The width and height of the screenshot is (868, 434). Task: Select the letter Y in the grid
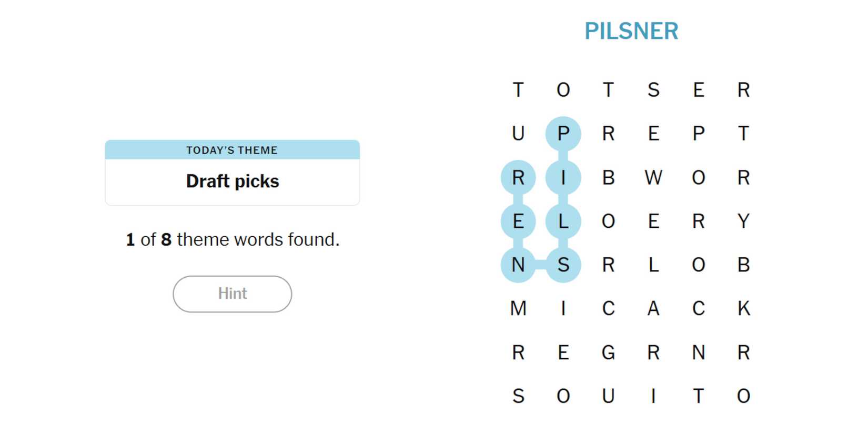click(x=743, y=221)
